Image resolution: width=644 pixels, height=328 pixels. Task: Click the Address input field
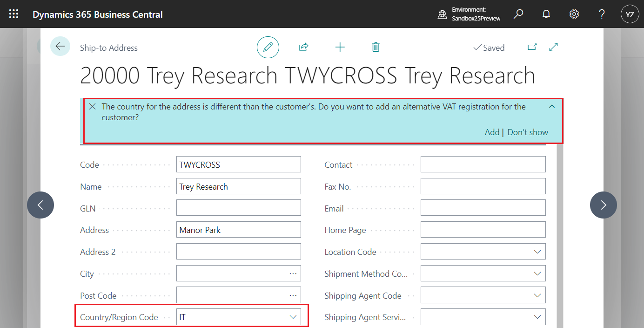click(x=238, y=230)
